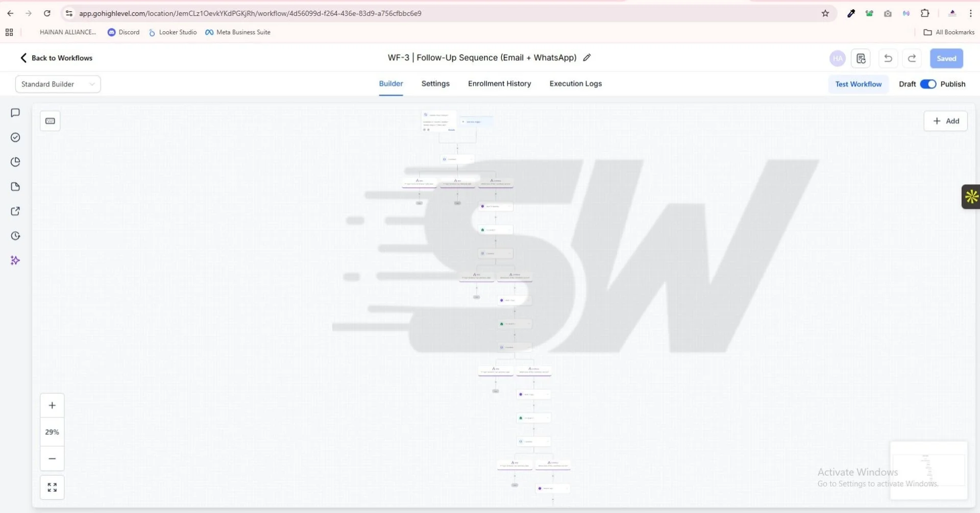
Task: Click the Test Workflow button
Action: [x=858, y=84]
